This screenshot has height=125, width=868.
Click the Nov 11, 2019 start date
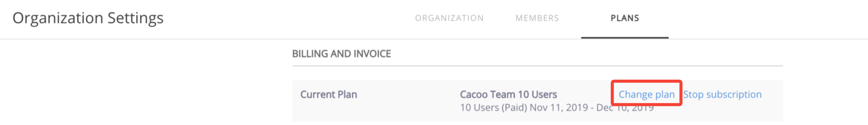pyautogui.click(x=559, y=108)
